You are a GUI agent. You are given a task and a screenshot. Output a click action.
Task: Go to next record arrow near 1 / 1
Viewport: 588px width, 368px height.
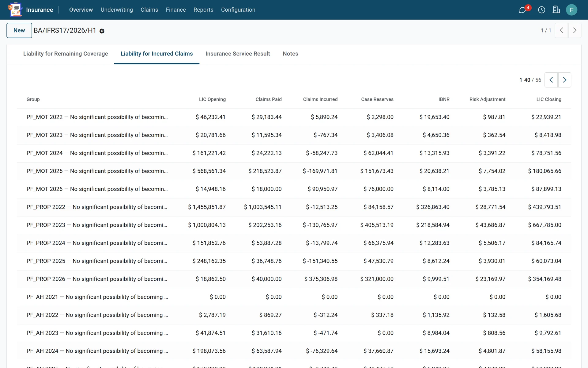click(x=575, y=30)
